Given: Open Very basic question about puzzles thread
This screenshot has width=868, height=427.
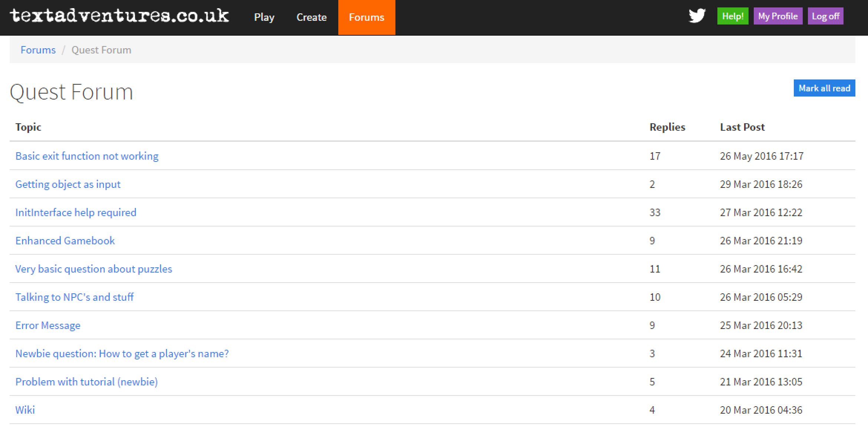Looking at the screenshot, I should [93, 269].
